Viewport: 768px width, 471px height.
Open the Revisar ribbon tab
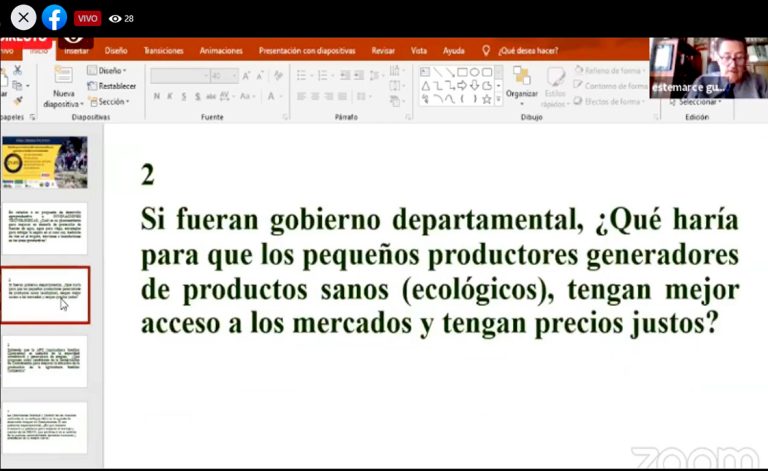(383, 50)
